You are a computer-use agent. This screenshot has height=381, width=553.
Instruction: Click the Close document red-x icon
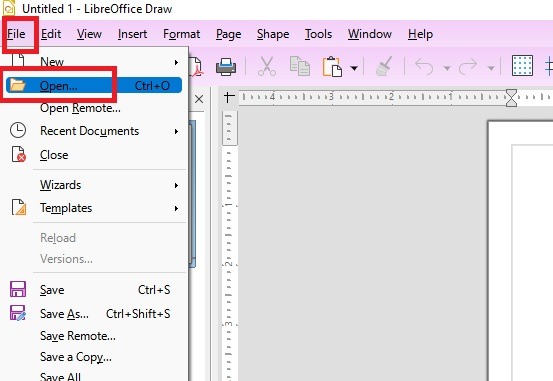pyautogui.click(x=19, y=155)
